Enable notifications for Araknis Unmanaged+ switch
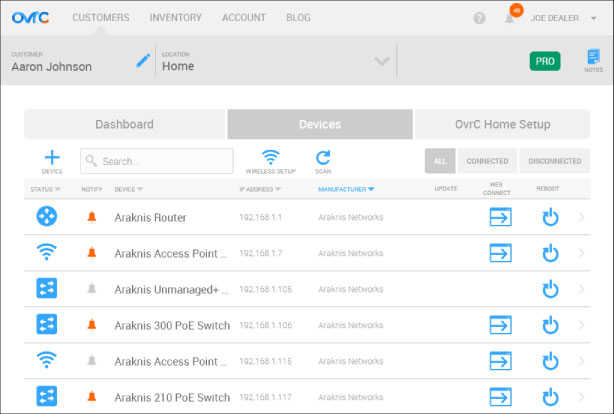 pos(92,289)
